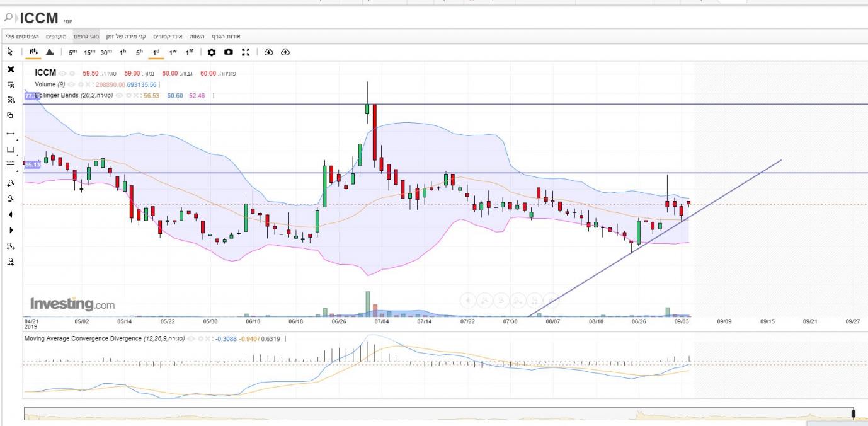
Task: Open chart settings gear icon
Action: point(212,52)
